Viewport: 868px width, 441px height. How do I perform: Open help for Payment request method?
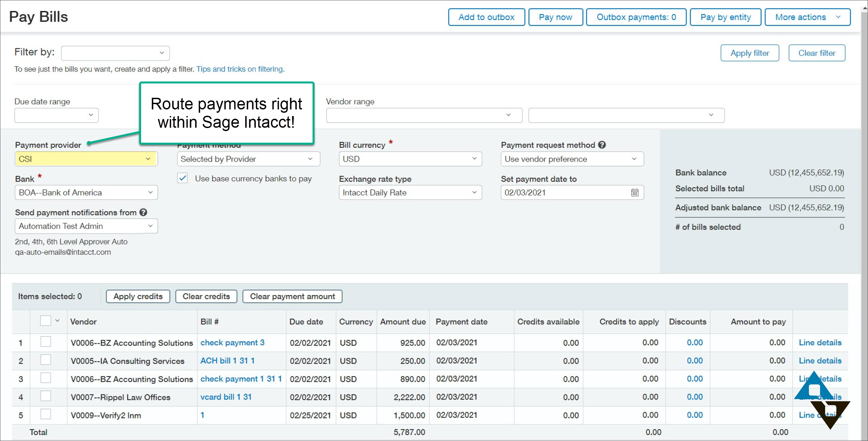tap(602, 145)
